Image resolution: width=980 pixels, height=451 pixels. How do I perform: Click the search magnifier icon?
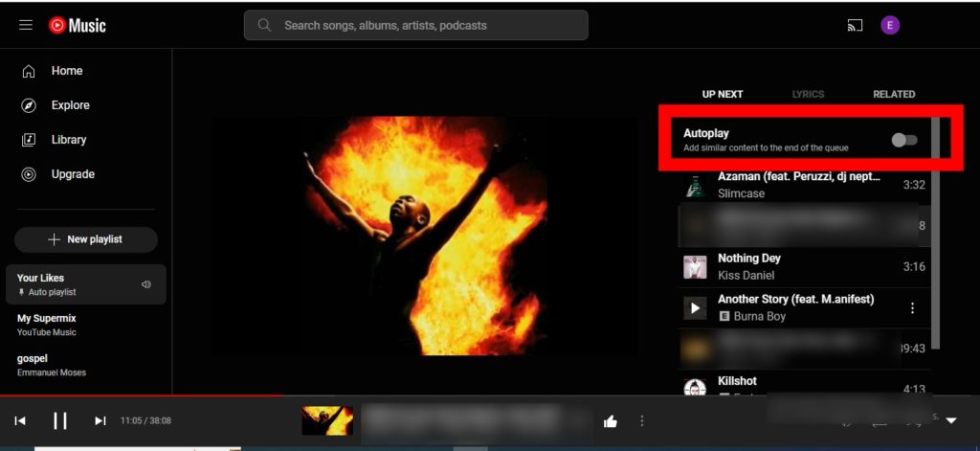coord(264,25)
